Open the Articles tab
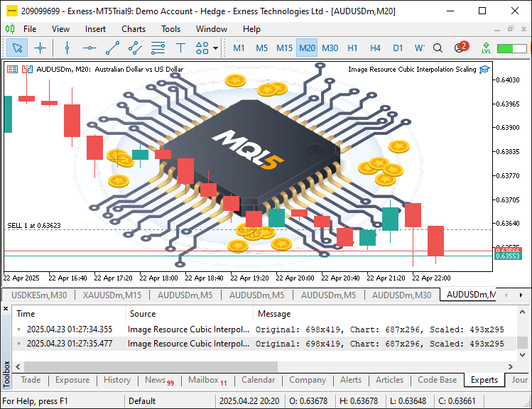 [x=389, y=380]
